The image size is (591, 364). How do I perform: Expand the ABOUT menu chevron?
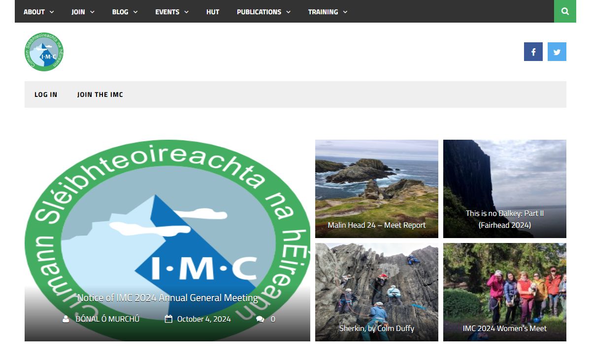click(x=52, y=12)
